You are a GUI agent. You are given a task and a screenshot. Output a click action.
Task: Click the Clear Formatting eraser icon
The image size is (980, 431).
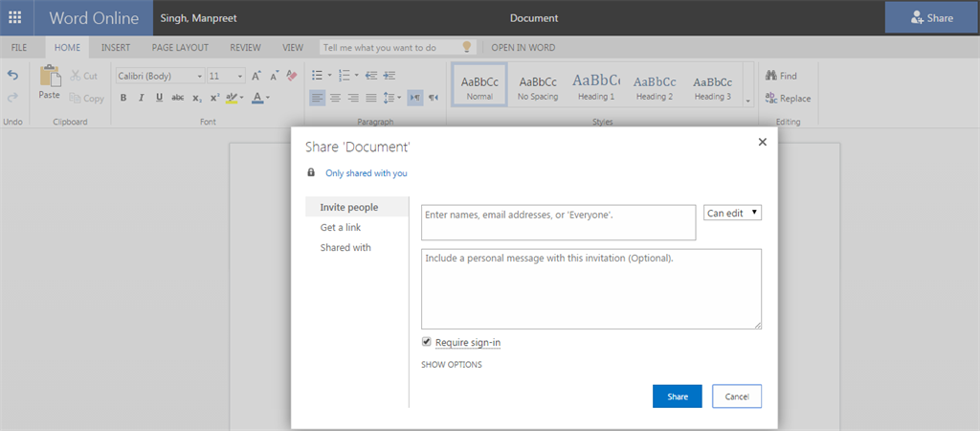[x=292, y=76]
